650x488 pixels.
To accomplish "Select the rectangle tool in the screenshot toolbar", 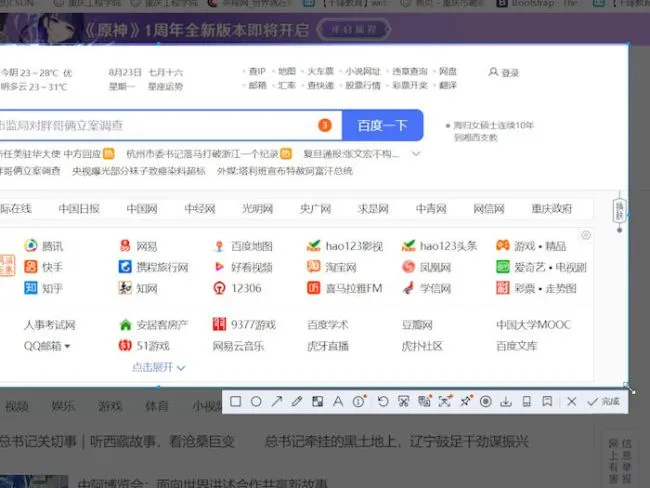I will pyautogui.click(x=235, y=401).
